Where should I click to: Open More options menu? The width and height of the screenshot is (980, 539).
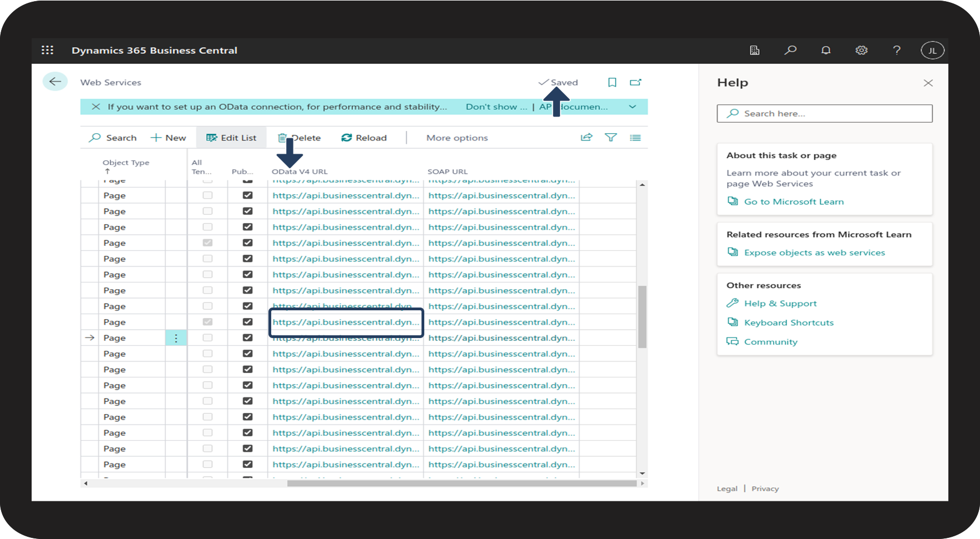(456, 138)
